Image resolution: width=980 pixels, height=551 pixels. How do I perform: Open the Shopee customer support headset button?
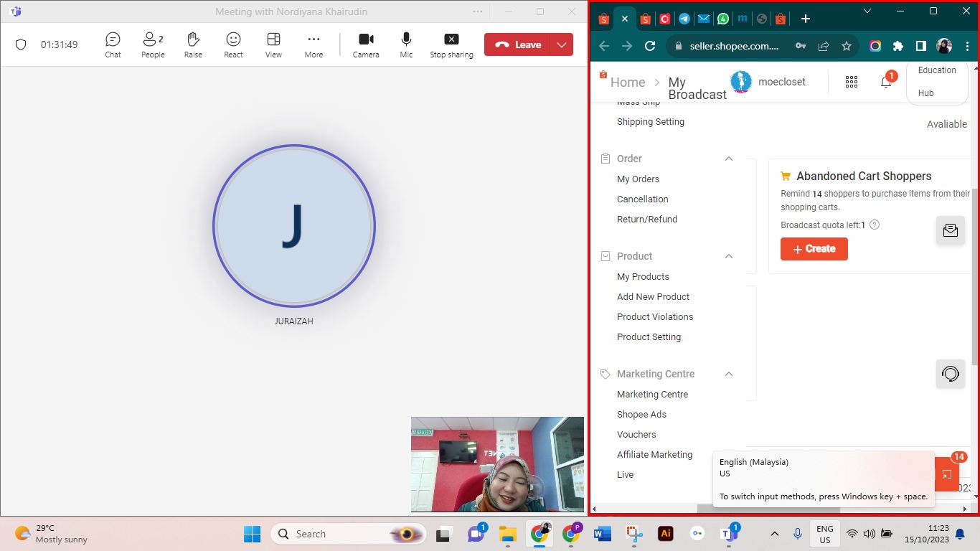pyautogui.click(x=951, y=374)
